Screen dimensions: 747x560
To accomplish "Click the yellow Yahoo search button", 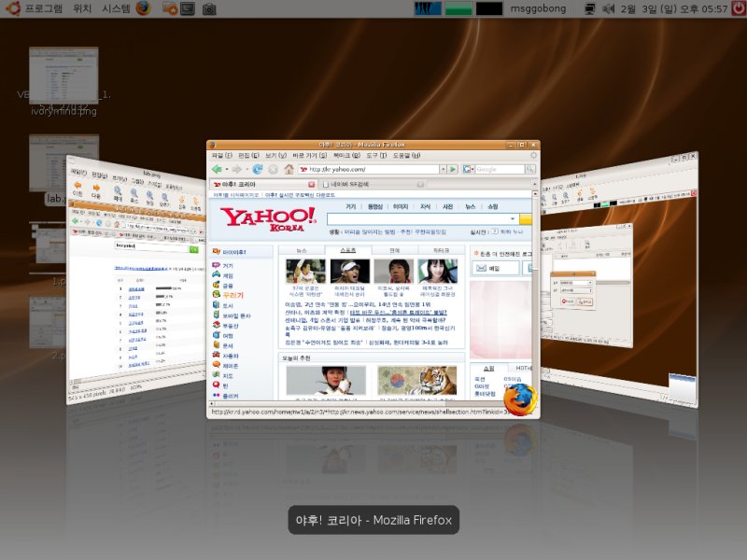I will pos(526,219).
